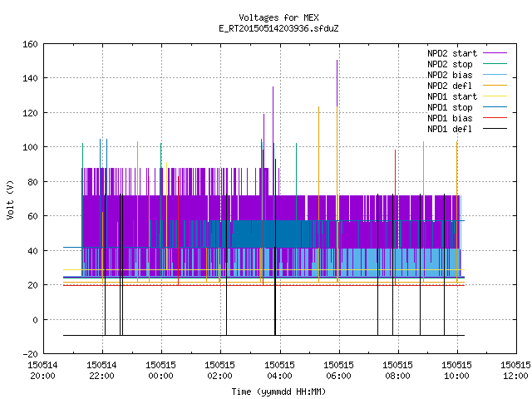Click the NPD2 defl legend label

click(x=450, y=86)
